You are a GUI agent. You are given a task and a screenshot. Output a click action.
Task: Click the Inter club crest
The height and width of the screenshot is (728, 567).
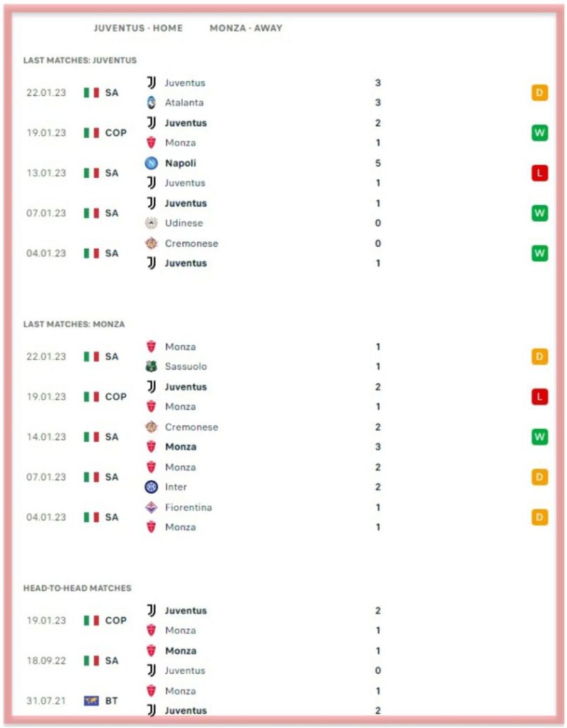pos(152,487)
